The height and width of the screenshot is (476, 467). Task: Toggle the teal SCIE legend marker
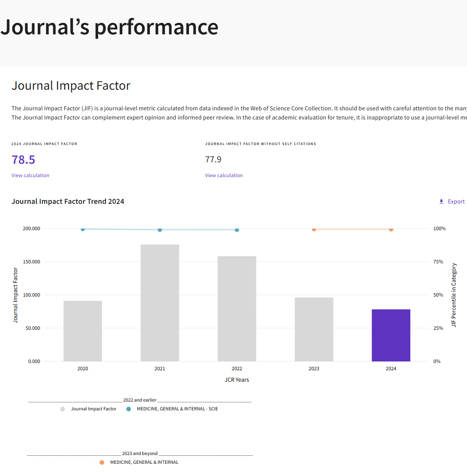click(129, 409)
